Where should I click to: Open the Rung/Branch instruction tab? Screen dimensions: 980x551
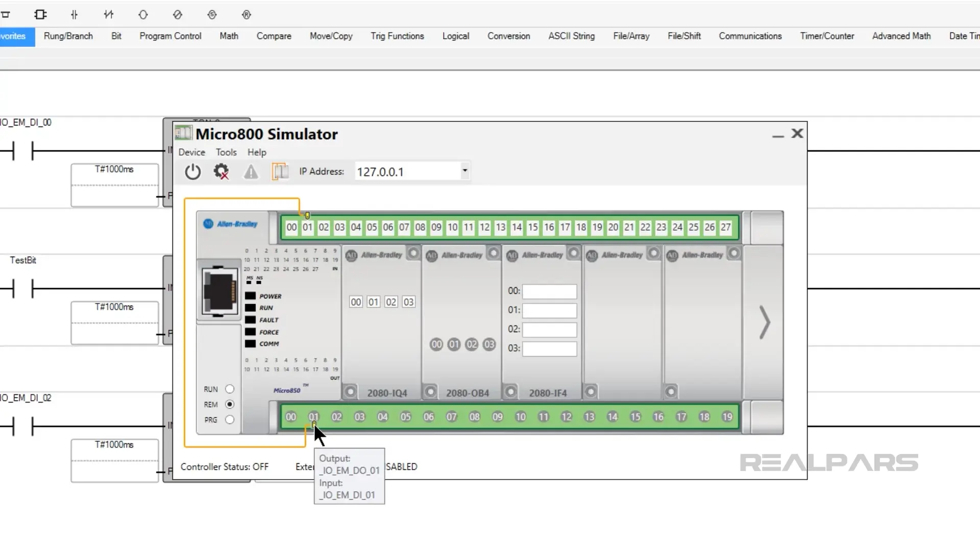(x=68, y=36)
